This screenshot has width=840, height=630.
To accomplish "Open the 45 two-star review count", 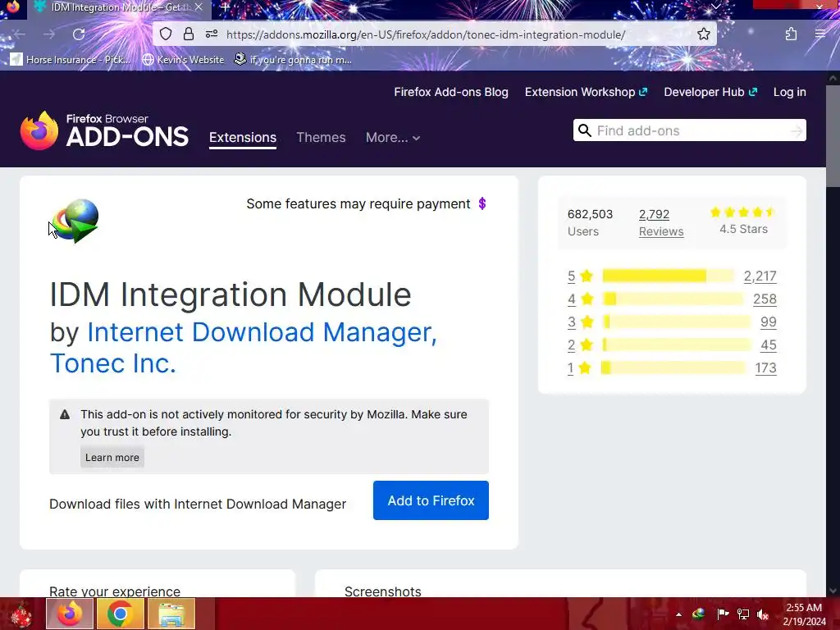I will point(768,345).
